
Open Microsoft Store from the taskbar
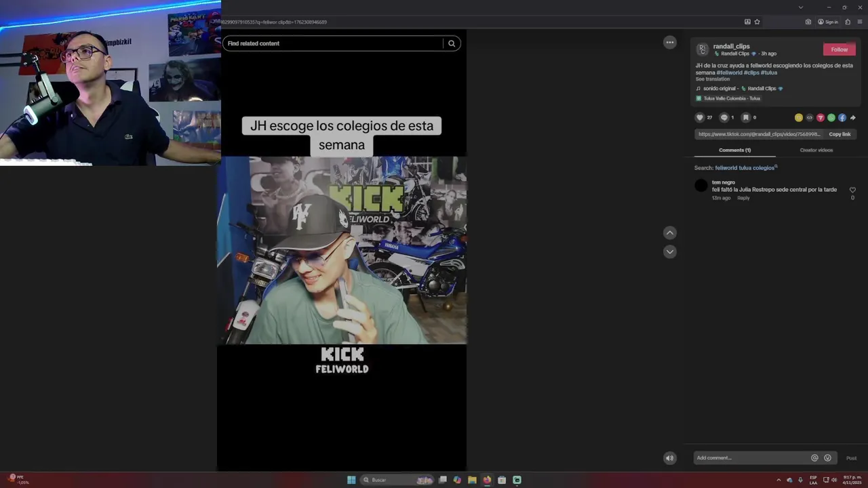pyautogui.click(x=502, y=480)
